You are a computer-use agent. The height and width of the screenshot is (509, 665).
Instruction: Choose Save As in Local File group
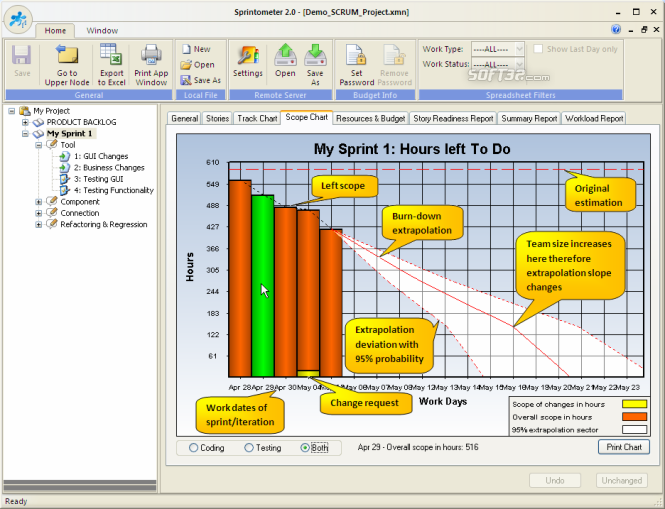tap(201, 80)
